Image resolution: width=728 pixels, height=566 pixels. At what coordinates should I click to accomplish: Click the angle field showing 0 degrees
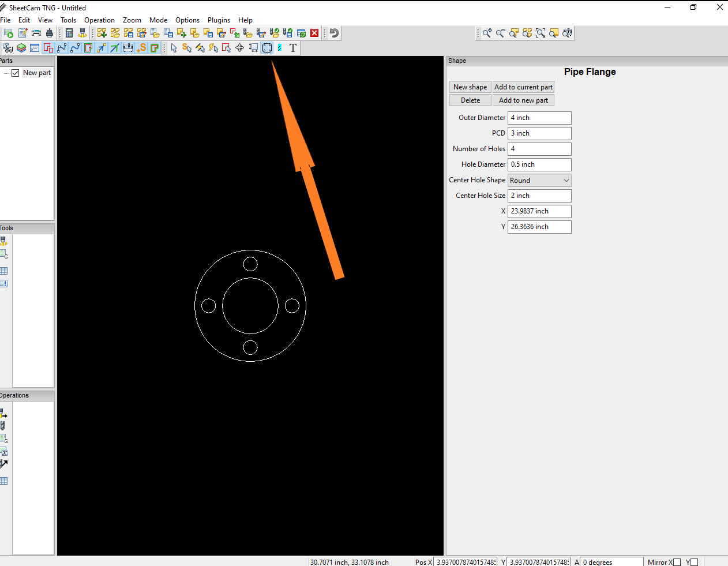[611, 562]
